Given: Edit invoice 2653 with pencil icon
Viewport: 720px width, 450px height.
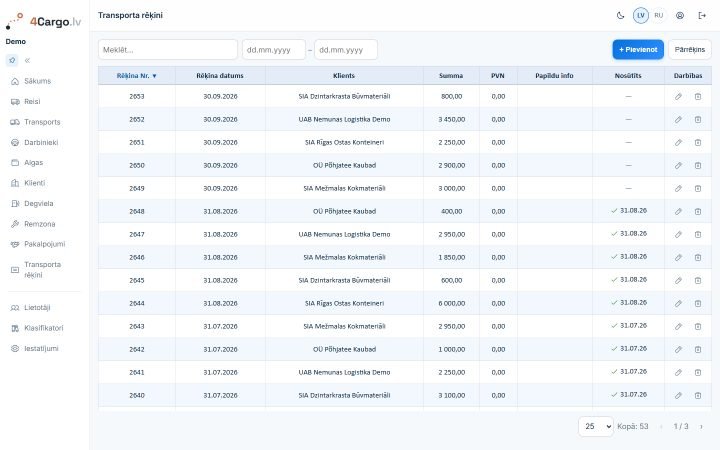Looking at the screenshot, I should pyautogui.click(x=678, y=96).
